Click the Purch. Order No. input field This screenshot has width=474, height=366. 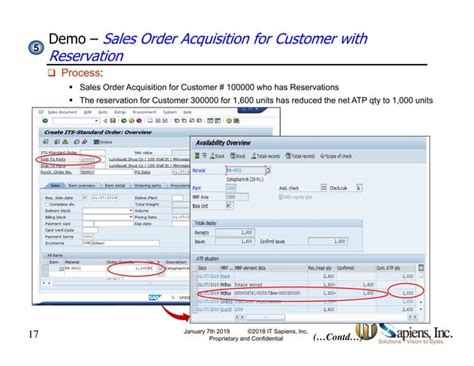[x=107, y=172]
